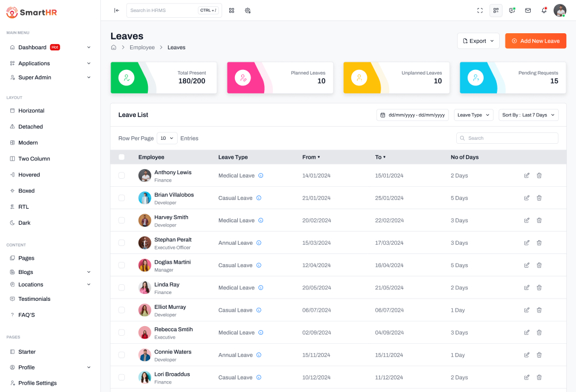Select Testimonials in the sidebar
This screenshot has width=576, height=392.
(x=34, y=299)
